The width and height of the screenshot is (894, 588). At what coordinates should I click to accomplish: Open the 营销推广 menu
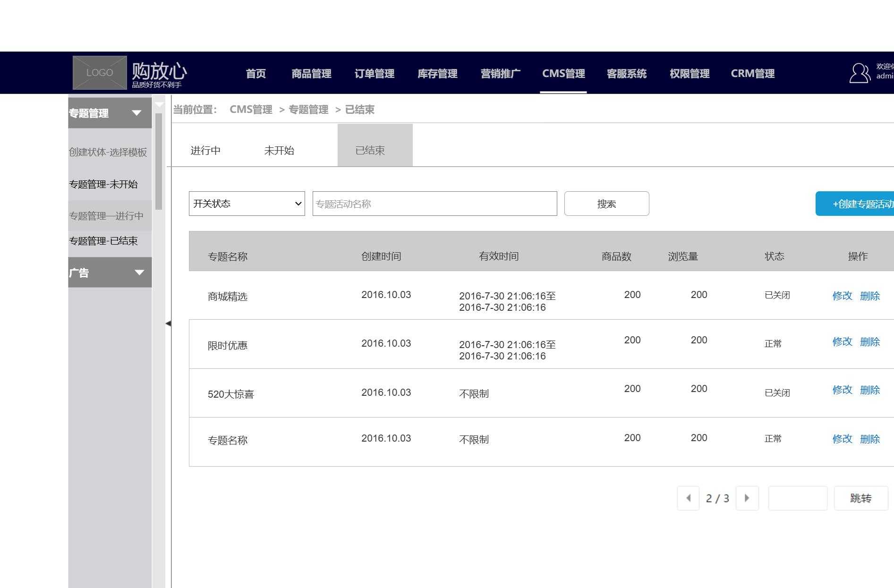[500, 73]
